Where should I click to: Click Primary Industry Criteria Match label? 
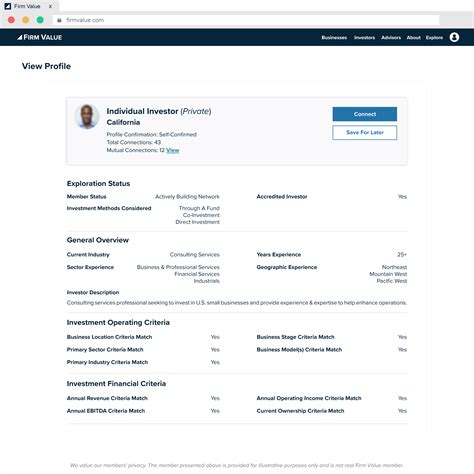107,362
